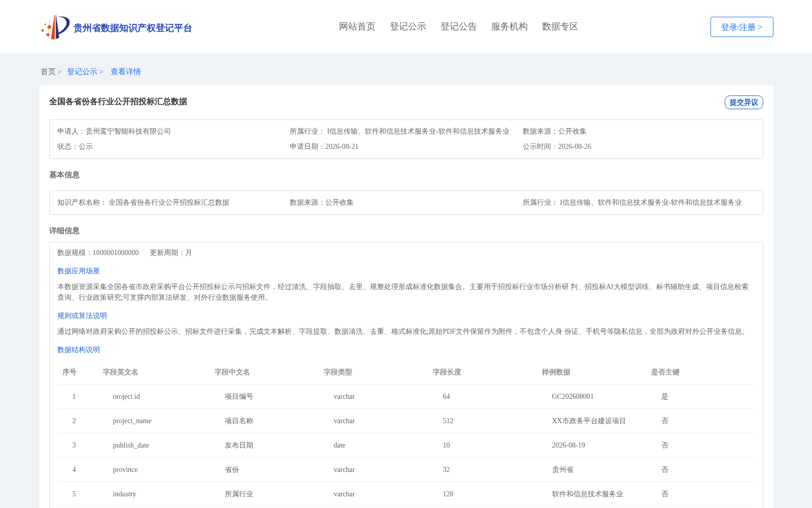Click applicant 贵州蛮宁智能科技有限公司 text
Image resolution: width=812 pixels, height=508 pixels.
click(x=128, y=131)
